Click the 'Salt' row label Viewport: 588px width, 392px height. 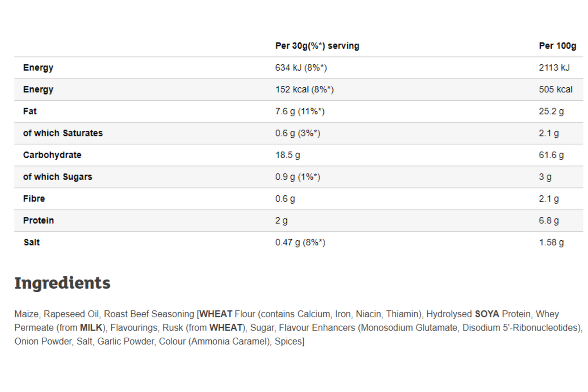point(31,242)
